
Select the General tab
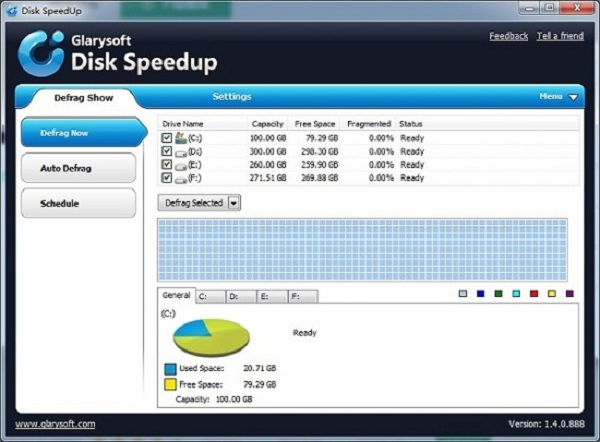pyautogui.click(x=176, y=295)
